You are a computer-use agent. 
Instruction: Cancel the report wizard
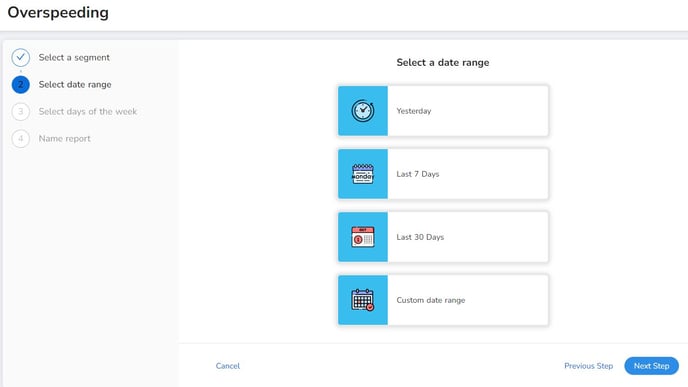click(228, 366)
